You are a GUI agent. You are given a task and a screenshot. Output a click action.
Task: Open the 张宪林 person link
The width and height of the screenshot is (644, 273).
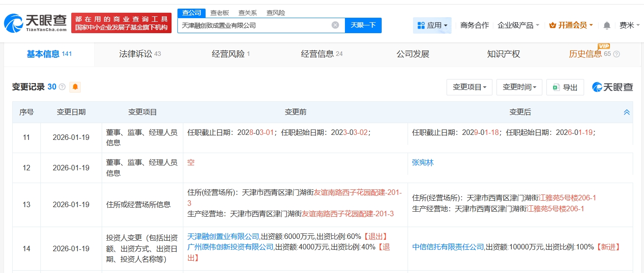coord(423,162)
